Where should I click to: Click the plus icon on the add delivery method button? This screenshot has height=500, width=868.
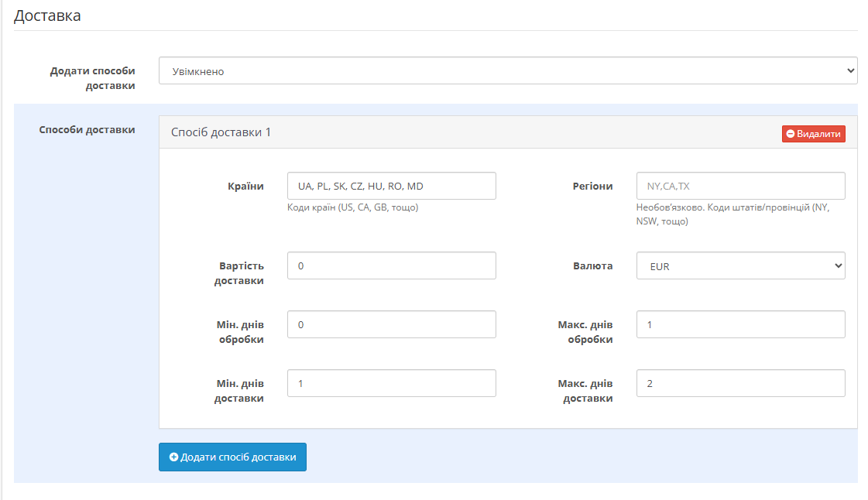pos(173,457)
